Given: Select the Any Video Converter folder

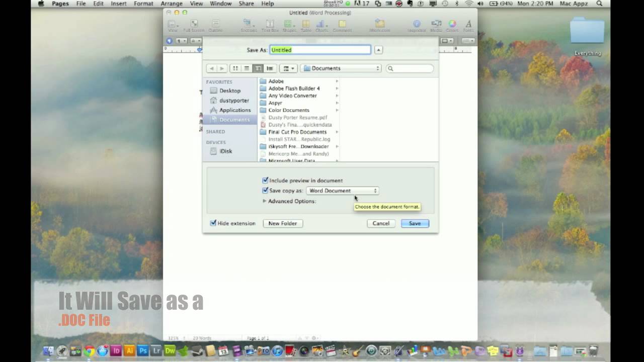Looking at the screenshot, I should [x=299, y=96].
